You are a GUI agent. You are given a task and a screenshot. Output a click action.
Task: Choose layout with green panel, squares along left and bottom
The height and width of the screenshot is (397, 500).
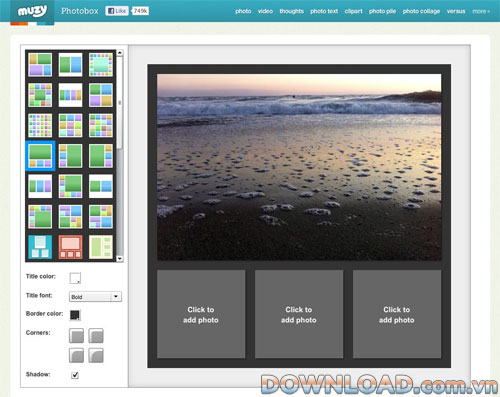coord(70,186)
